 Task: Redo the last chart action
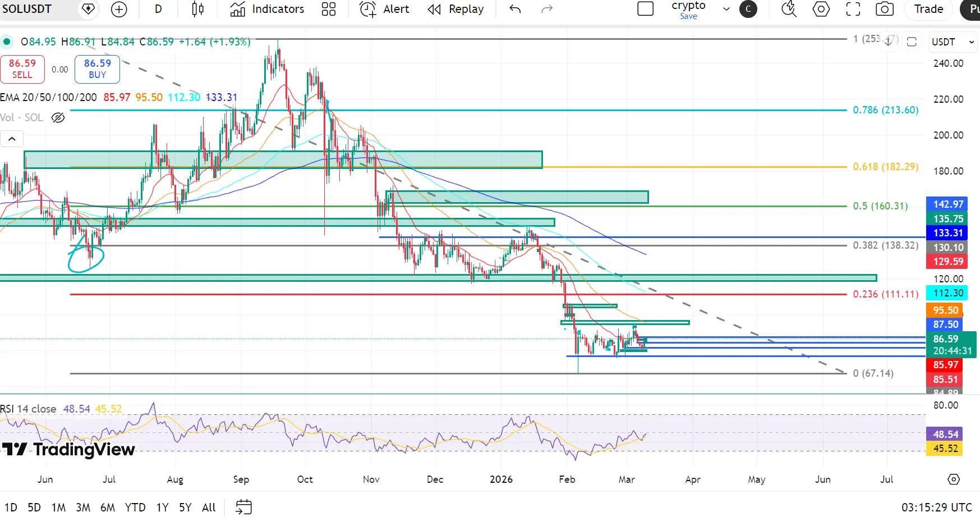tap(547, 9)
